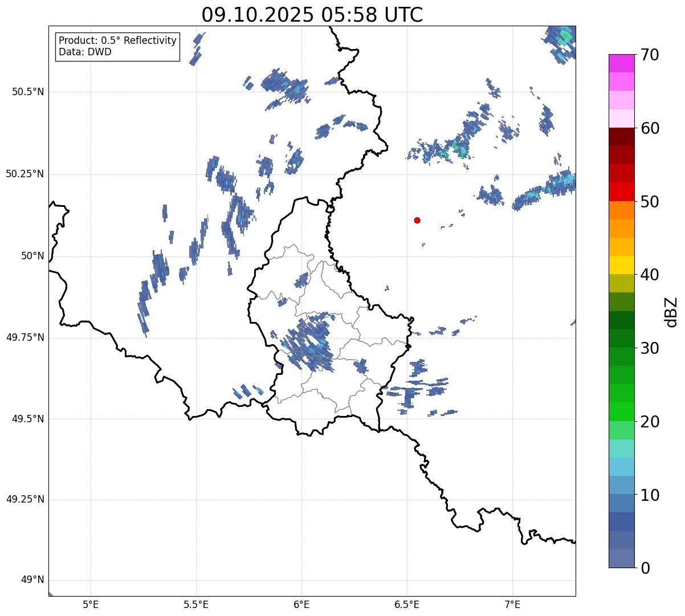Click the dBZ colorbar axis label
Screen dimensions: 685x616
(671, 312)
